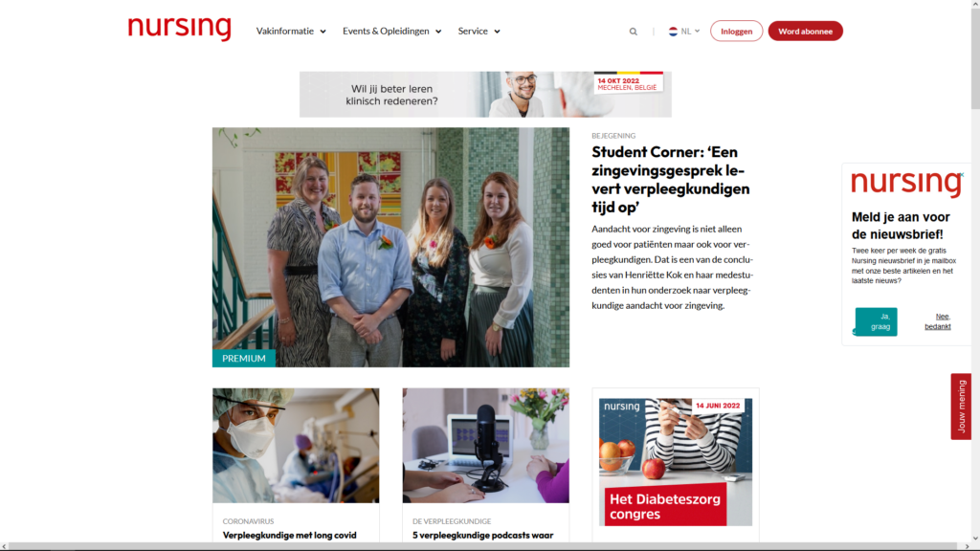Screen dimensions: 980x551
Task: Expand the Events & Opleidingen menu
Action: coord(391,32)
